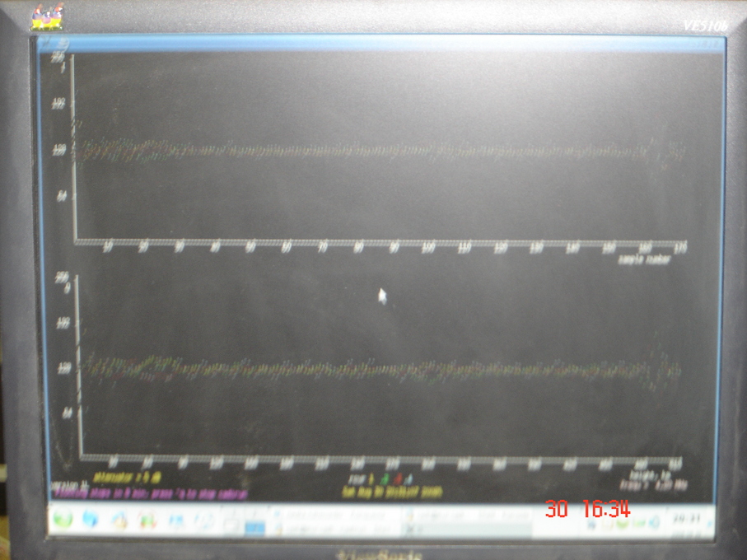Image resolution: width=747 pixels, height=560 pixels.
Task: Click the blue title bar of plot window
Action: pyautogui.click(x=381, y=44)
